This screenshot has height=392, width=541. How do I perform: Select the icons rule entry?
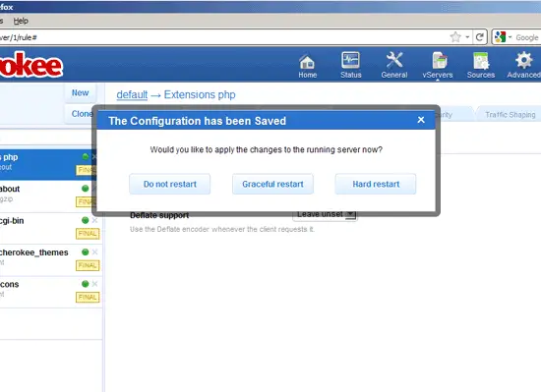pyautogui.click(x=50, y=292)
